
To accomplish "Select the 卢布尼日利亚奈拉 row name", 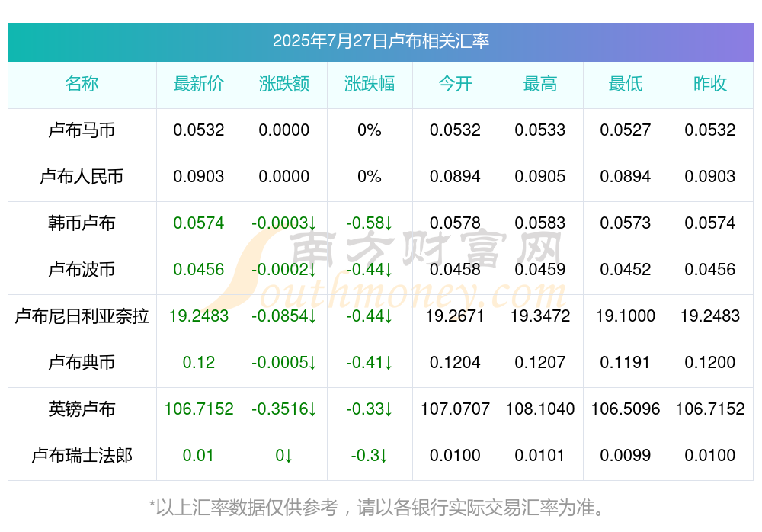I will pos(82,316).
